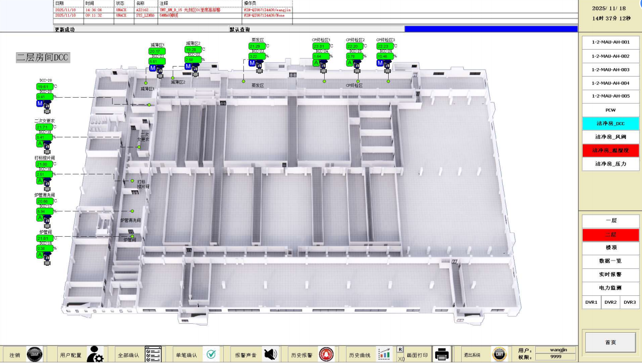642x364 pixels.
Task: Toggle the A mode indicator for 炉管间
Action: (40, 255)
